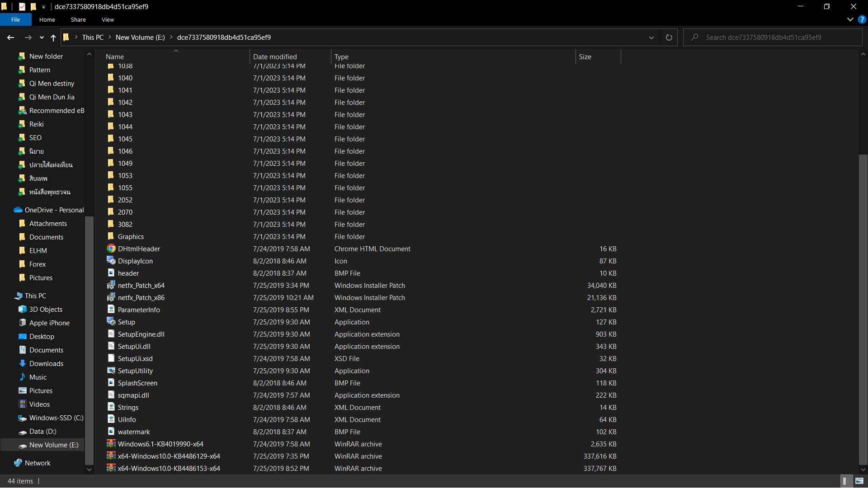This screenshot has height=488, width=868.
Task: Sort by Date modified column header
Action: [x=275, y=56]
